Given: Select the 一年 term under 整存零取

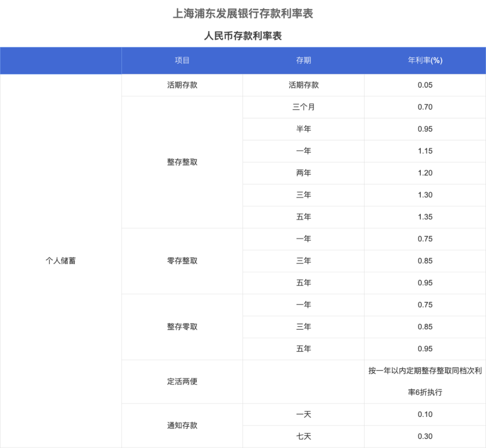Looking at the screenshot, I should pyautogui.click(x=303, y=305).
